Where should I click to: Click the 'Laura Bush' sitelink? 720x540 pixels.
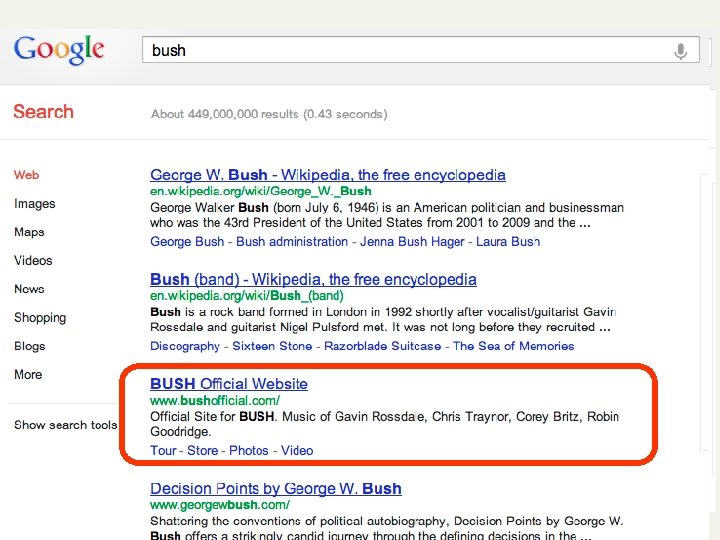coord(508,242)
